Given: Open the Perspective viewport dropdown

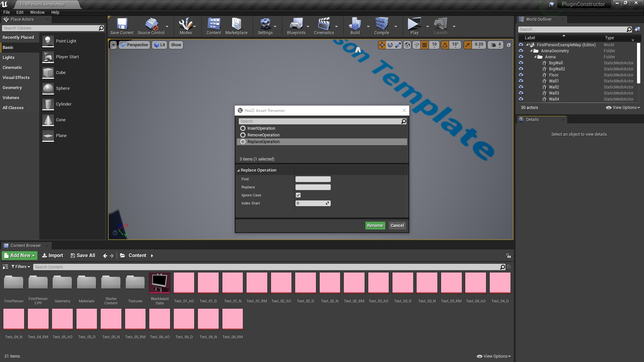Looking at the screenshot, I should (134, 45).
